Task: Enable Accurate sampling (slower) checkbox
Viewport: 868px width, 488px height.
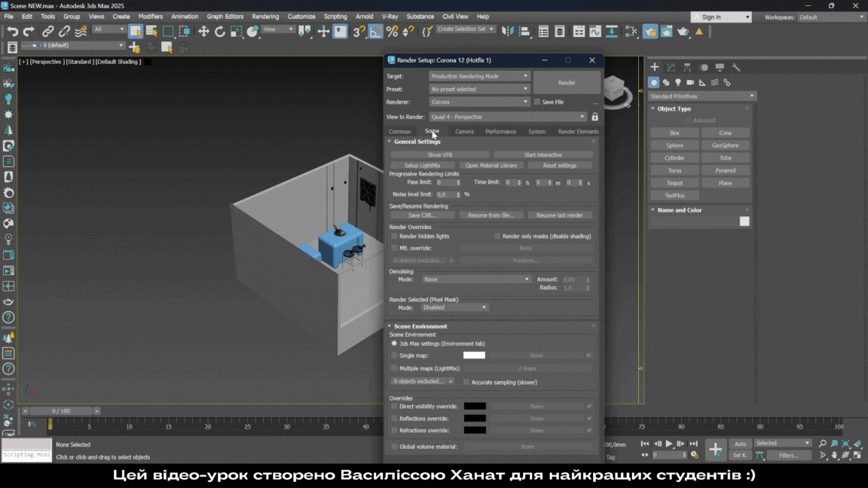Action: point(466,383)
